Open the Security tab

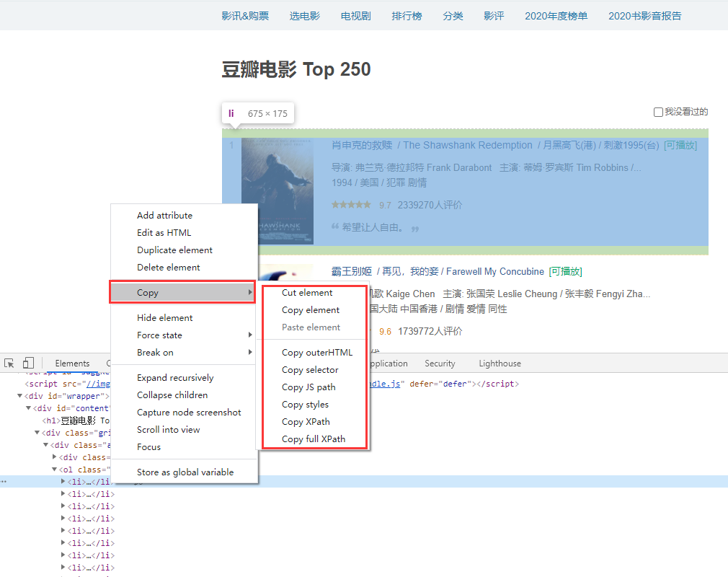[440, 364]
